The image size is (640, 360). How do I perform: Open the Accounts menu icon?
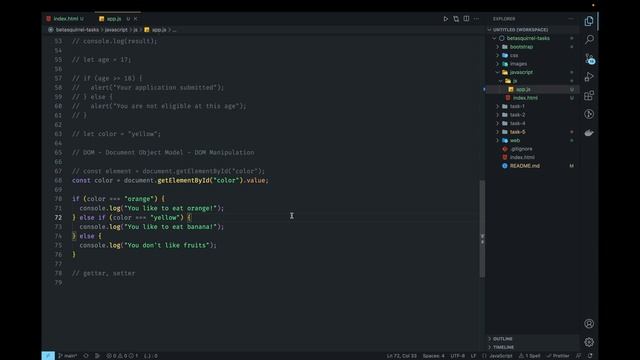click(589, 324)
